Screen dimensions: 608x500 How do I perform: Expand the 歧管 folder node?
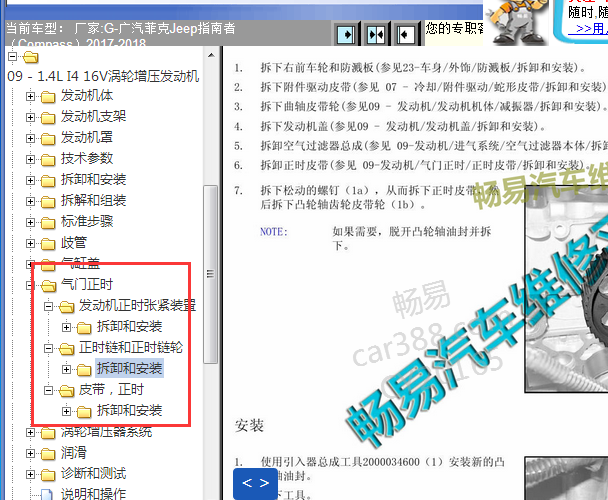[30, 243]
